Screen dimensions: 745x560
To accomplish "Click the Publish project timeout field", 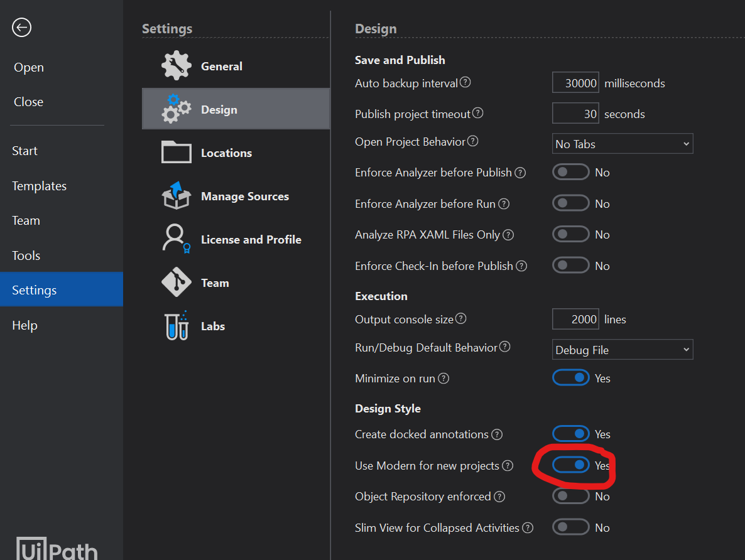I will [575, 114].
